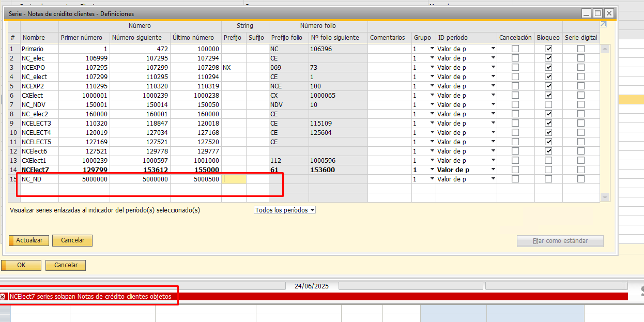Select the row number 14 cell
This screenshot has width=644, height=322.
point(14,170)
